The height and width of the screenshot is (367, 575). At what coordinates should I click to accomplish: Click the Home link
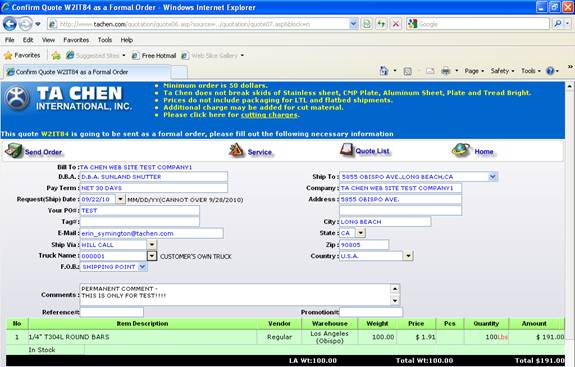[x=484, y=151]
